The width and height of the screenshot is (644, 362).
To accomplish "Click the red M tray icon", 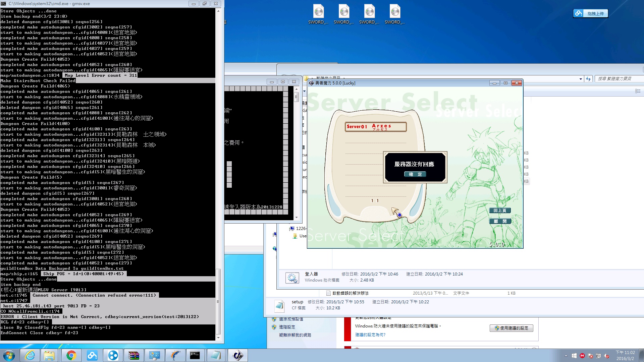I will point(582,356).
